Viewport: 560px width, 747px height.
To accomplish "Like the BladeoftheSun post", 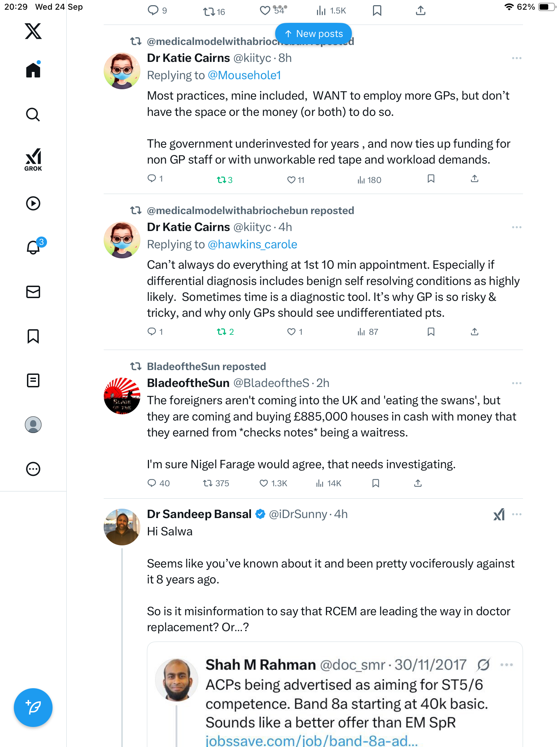I will pyautogui.click(x=264, y=483).
